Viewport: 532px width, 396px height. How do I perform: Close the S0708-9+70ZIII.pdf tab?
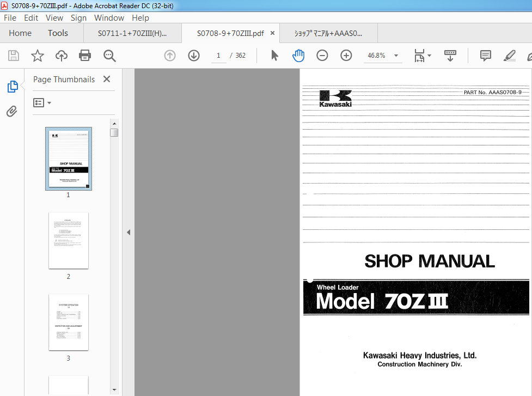coord(272,33)
